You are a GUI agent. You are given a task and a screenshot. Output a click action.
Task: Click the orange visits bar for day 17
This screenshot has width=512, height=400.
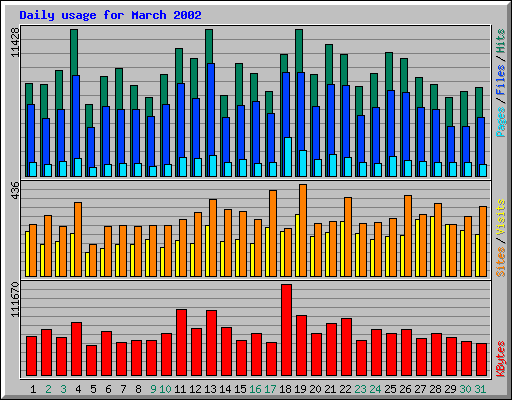point(273,233)
